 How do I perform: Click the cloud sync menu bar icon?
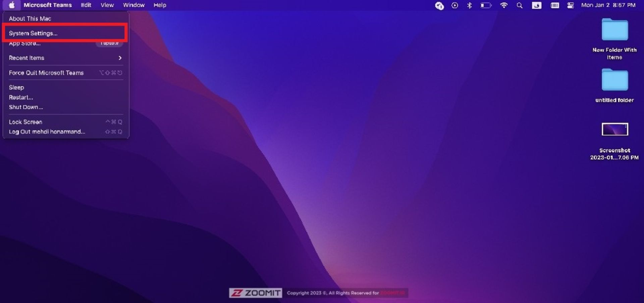[x=439, y=5]
